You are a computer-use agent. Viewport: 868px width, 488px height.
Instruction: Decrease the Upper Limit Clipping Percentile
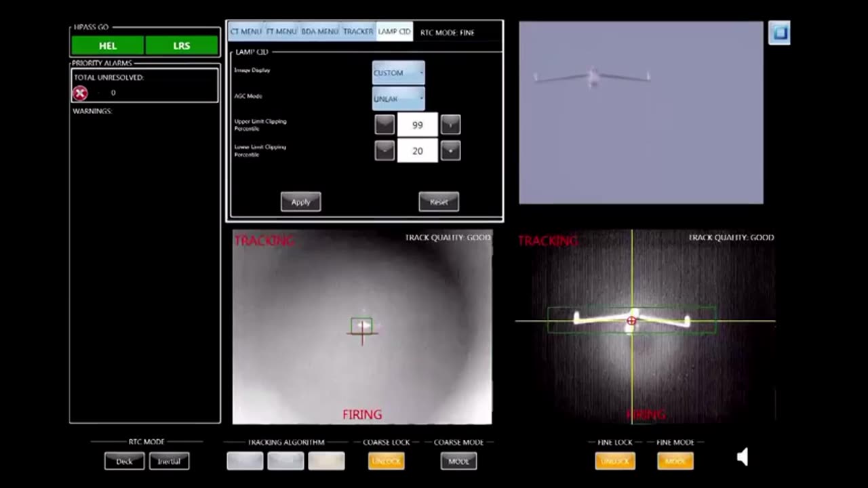click(x=384, y=125)
